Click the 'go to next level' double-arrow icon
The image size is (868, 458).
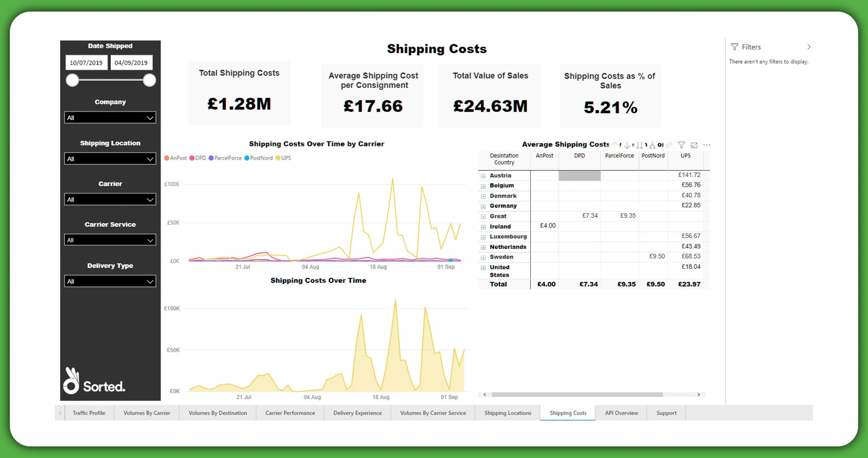point(639,145)
